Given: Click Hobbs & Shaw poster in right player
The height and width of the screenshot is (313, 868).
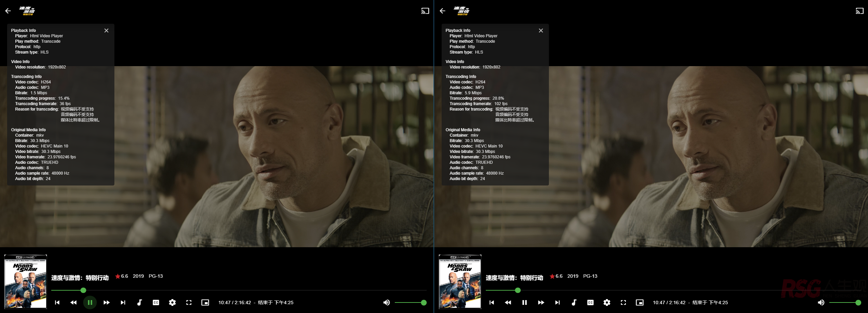Looking at the screenshot, I should pyautogui.click(x=460, y=281).
